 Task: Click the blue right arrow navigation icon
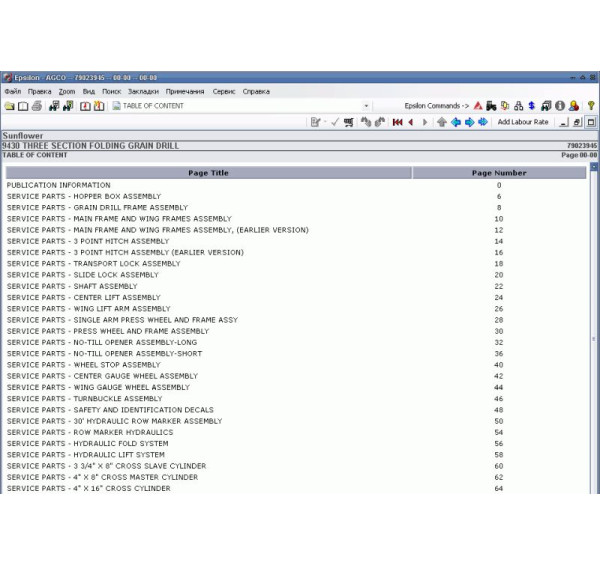pos(469,122)
